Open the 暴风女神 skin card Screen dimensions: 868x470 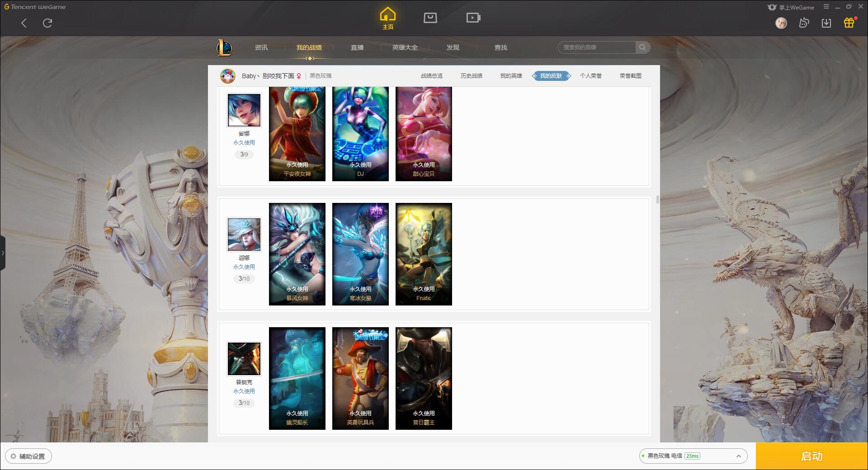tap(297, 254)
